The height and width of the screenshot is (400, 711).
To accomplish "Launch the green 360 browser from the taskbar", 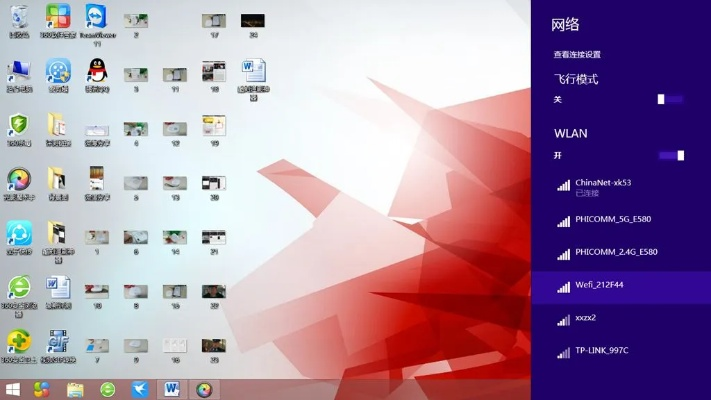I will point(107,389).
